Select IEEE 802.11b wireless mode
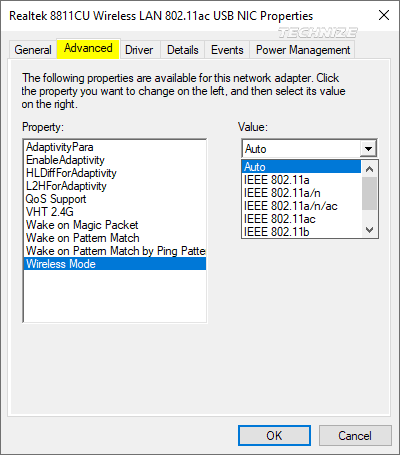 [301, 232]
